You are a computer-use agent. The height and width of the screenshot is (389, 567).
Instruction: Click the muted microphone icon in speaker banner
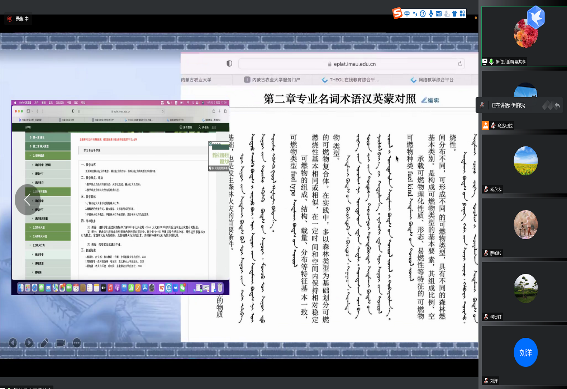[482, 105]
